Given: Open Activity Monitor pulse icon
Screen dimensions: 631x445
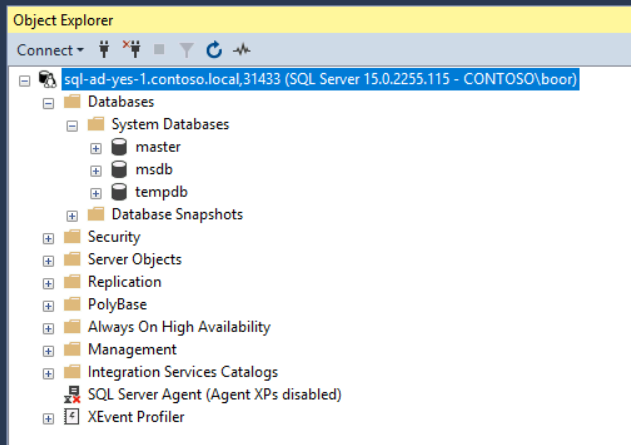Looking at the screenshot, I should [x=242, y=50].
